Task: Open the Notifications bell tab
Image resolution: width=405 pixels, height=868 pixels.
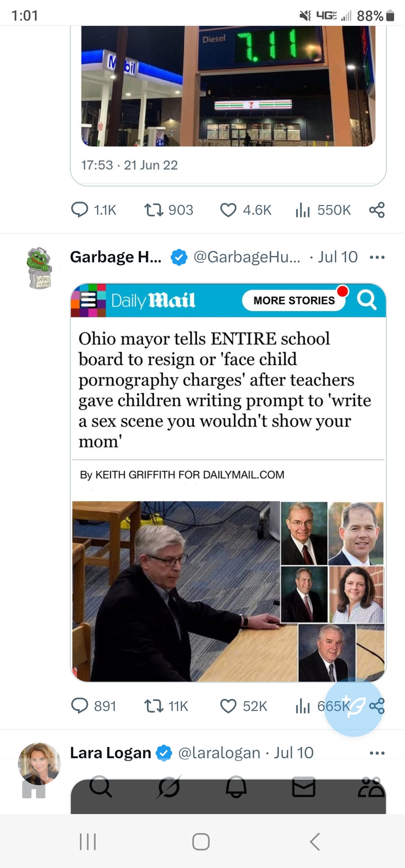Action: pyautogui.click(x=236, y=787)
